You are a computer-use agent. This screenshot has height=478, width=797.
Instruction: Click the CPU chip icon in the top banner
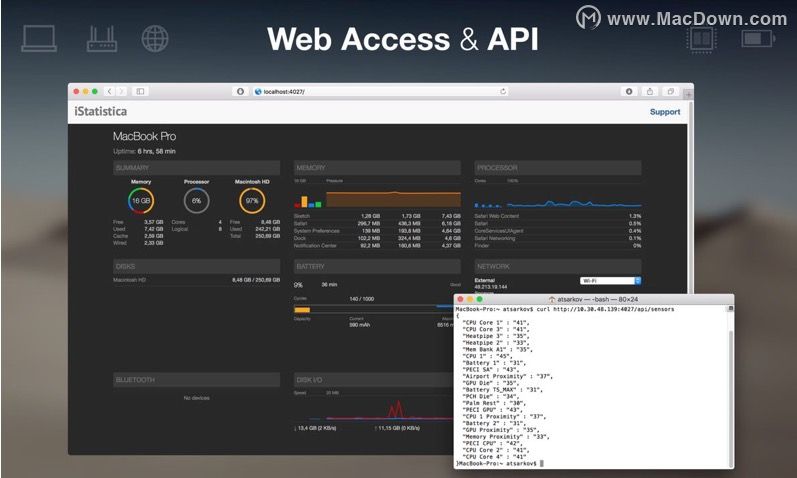[701, 39]
